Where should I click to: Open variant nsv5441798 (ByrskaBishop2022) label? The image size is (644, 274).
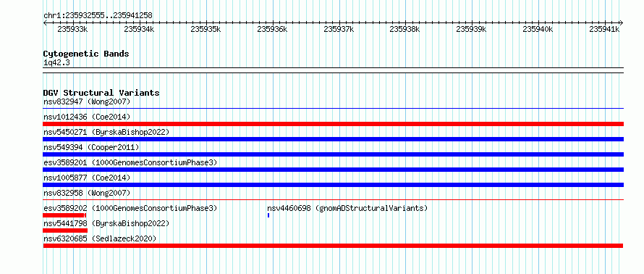pos(106,223)
